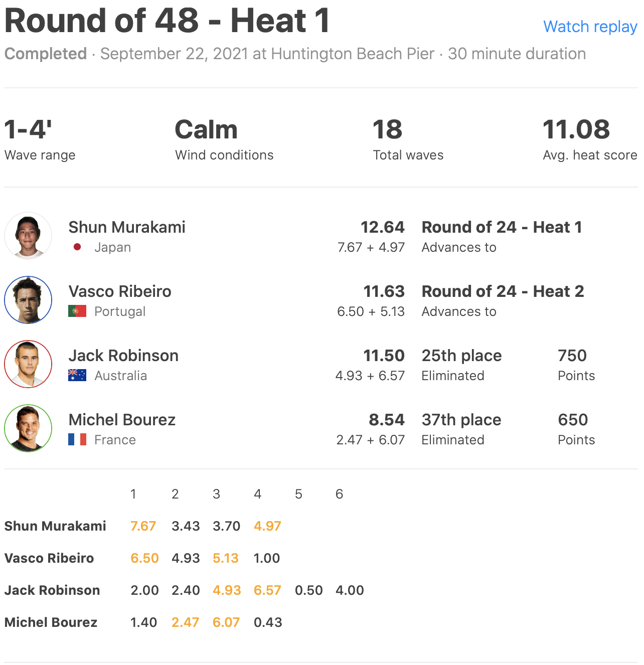This screenshot has height=665, width=644.
Task: Click the Australia flag icon
Action: [x=77, y=376]
